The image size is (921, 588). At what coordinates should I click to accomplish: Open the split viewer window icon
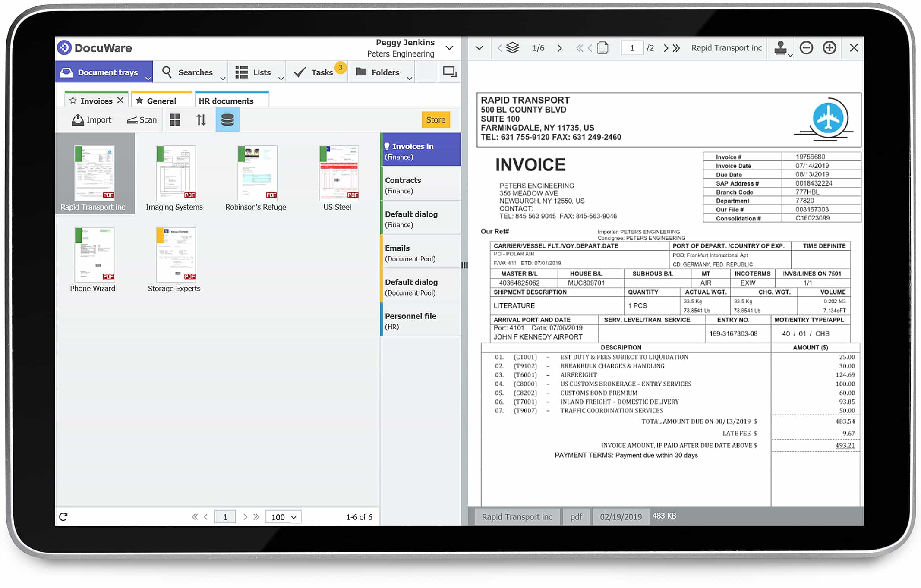coord(449,72)
